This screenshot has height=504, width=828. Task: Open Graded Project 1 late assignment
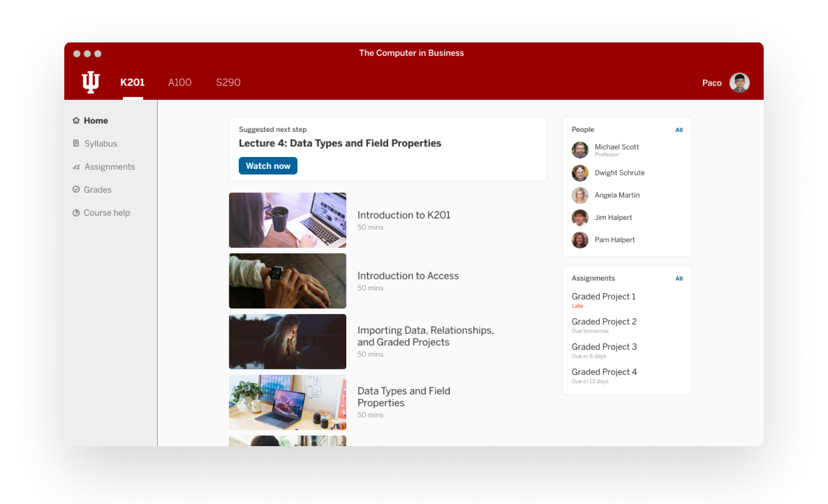[604, 297]
